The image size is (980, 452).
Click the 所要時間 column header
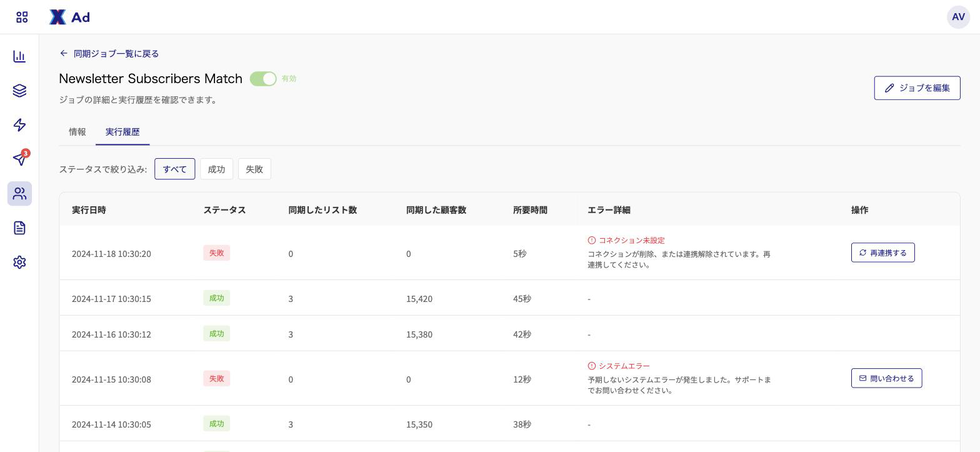point(530,210)
